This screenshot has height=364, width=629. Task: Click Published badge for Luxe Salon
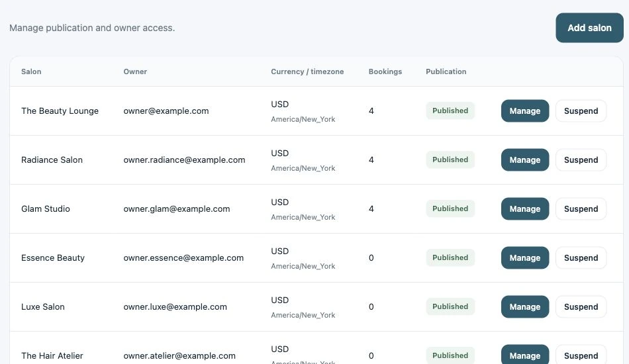[x=450, y=306]
